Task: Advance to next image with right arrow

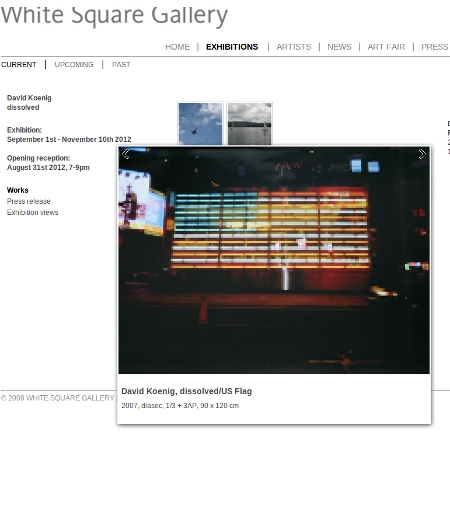Action: 422,154
